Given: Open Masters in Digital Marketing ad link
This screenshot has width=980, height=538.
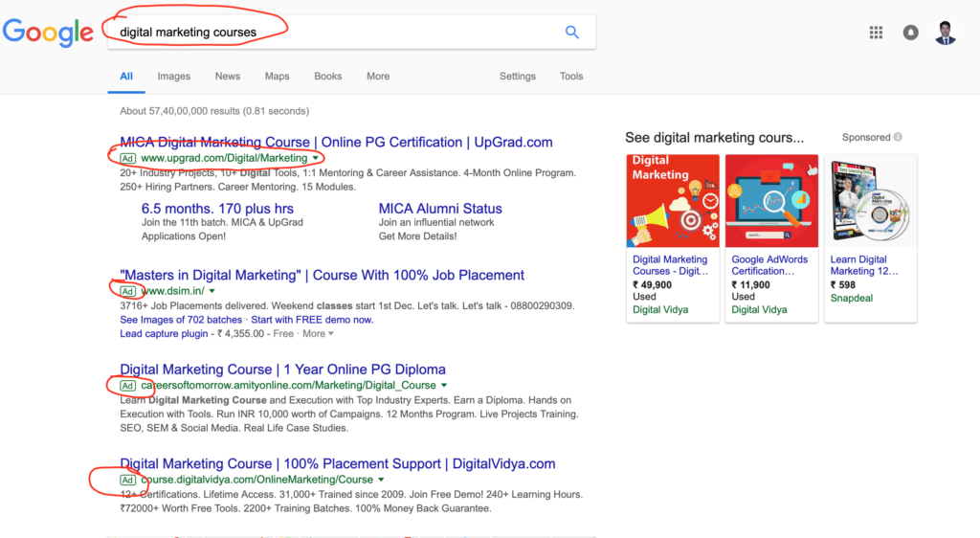Looking at the screenshot, I should click(x=322, y=275).
